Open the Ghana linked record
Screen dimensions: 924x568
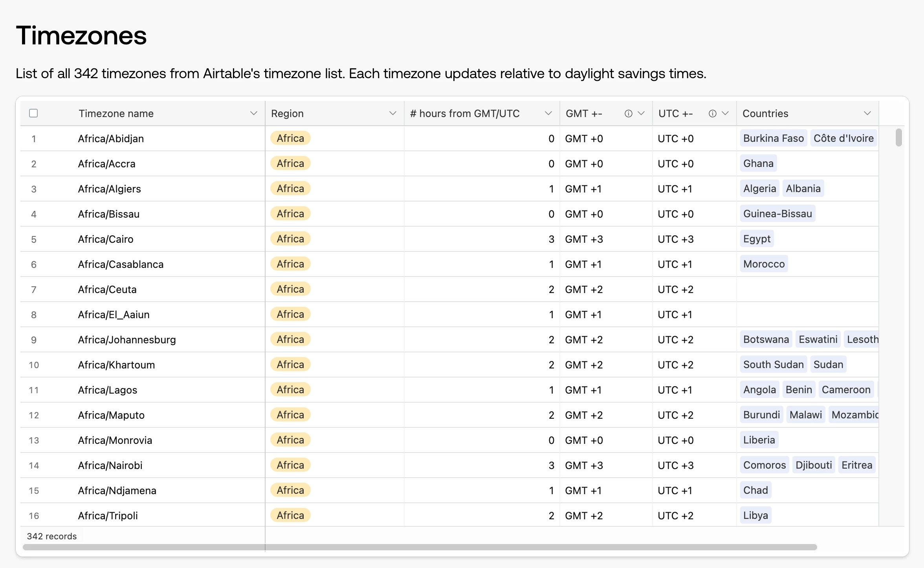click(x=758, y=163)
